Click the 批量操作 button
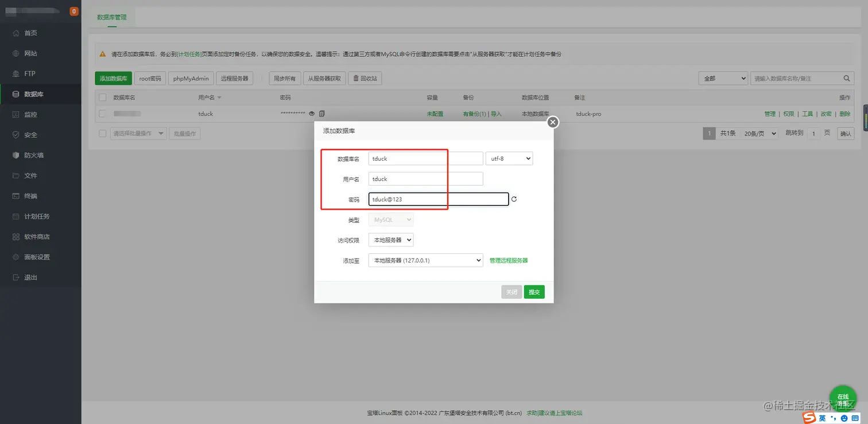This screenshot has height=424, width=868. (185, 133)
